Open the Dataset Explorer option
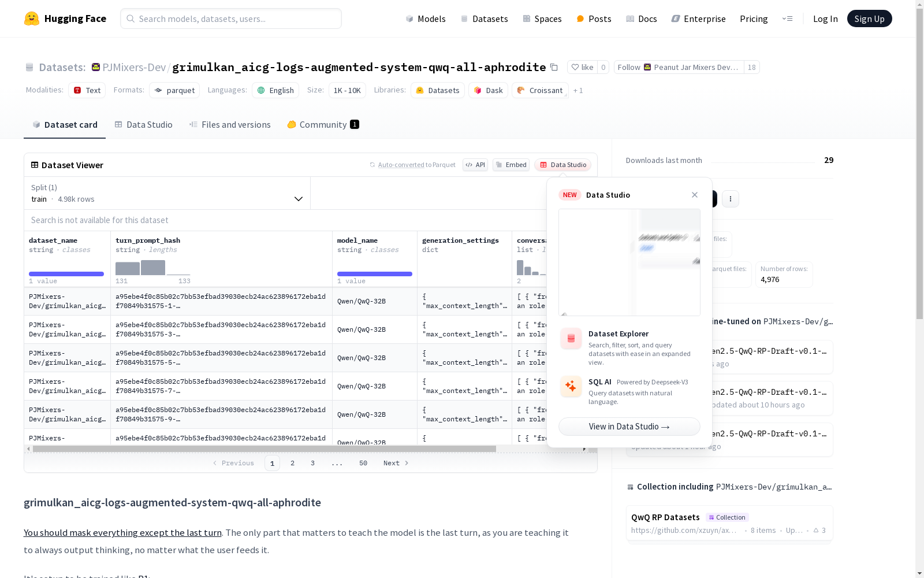The width and height of the screenshot is (924, 578). click(x=629, y=347)
